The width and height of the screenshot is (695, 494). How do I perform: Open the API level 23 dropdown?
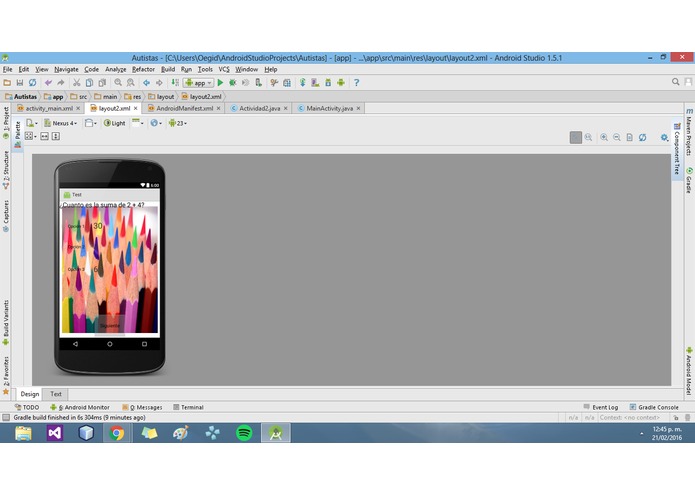(178, 123)
